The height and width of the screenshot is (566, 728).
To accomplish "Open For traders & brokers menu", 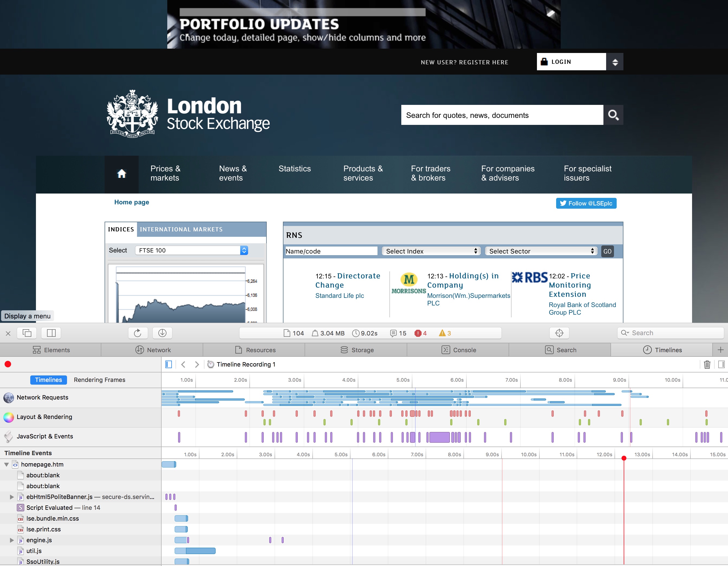I will coord(431,173).
